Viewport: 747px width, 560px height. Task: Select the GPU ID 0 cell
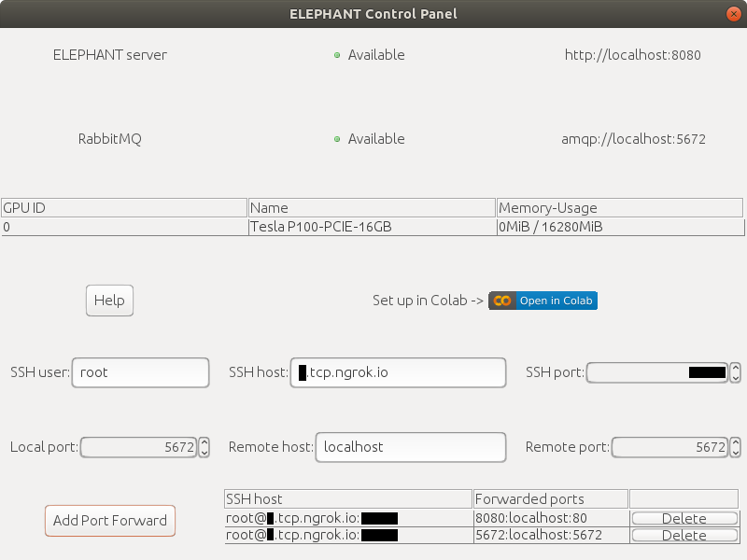(124, 227)
